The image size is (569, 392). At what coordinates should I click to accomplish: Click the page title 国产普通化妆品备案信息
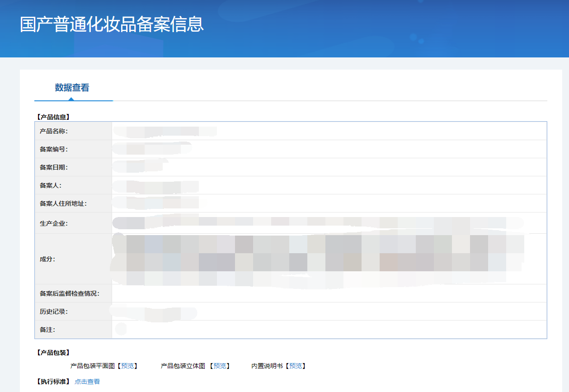click(x=112, y=25)
